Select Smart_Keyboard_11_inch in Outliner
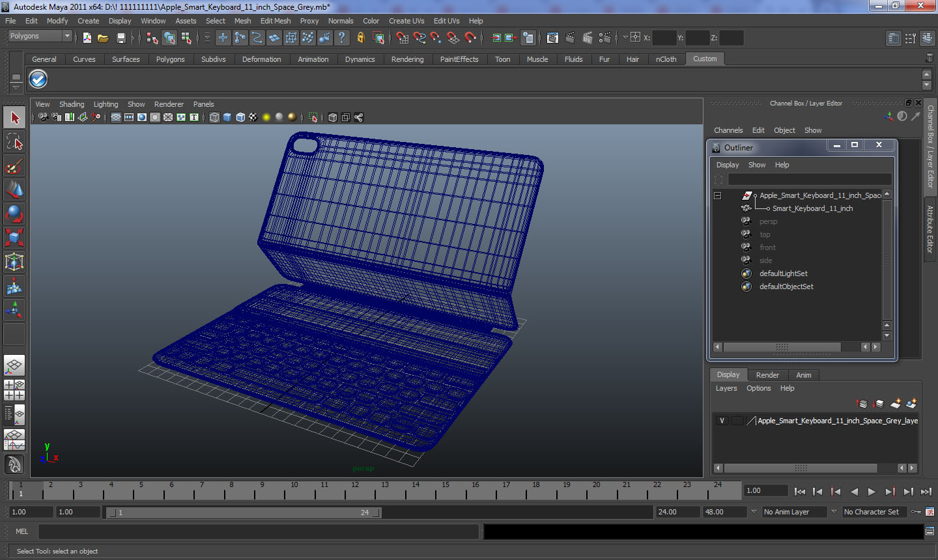 pyautogui.click(x=812, y=208)
